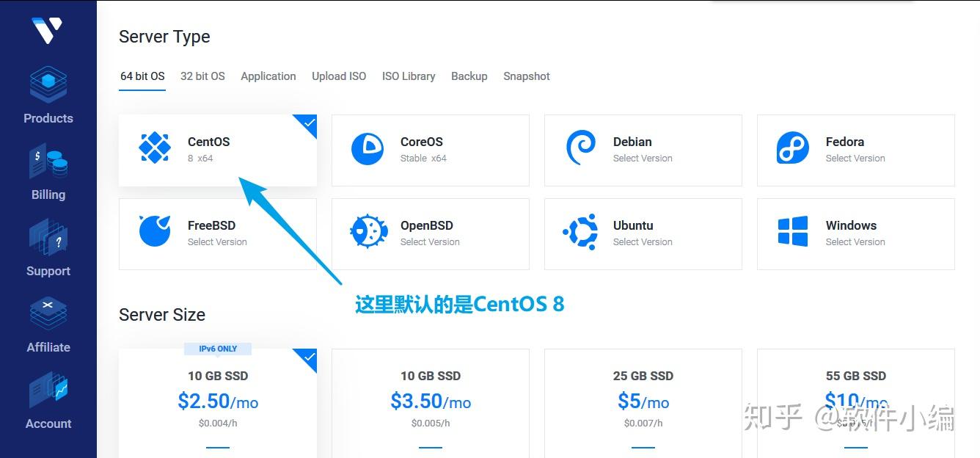980x458 pixels.
Task: Click the $0.005/h hourly rate
Action: (x=431, y=424)
